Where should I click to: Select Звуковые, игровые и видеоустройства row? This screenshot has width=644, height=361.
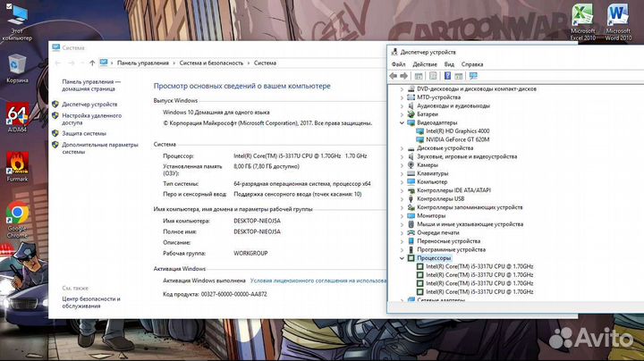coord(467,156)
